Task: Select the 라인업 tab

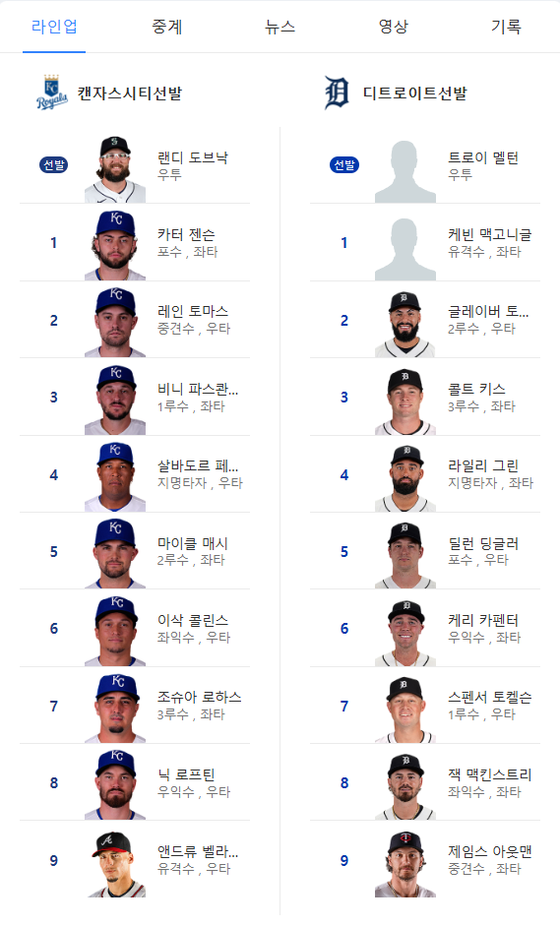Action: [x=54, y=27]
